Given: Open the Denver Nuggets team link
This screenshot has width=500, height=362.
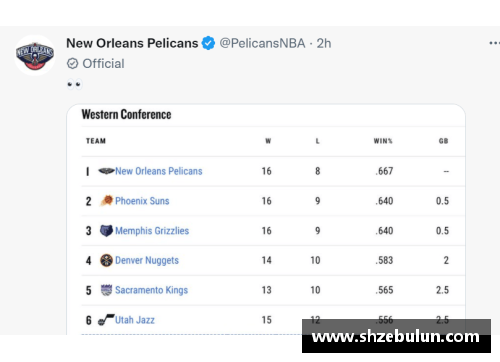Looking at the screenshot, I should point(147,260).
